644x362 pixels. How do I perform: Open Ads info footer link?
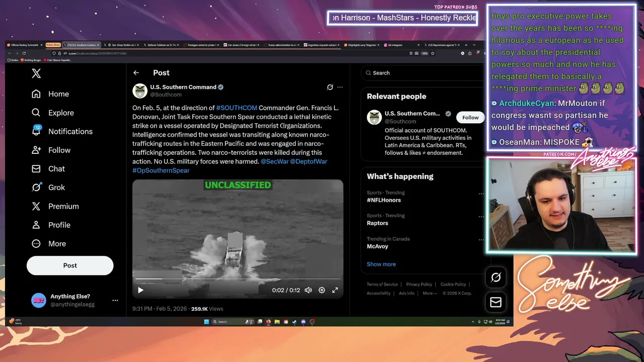407,293
